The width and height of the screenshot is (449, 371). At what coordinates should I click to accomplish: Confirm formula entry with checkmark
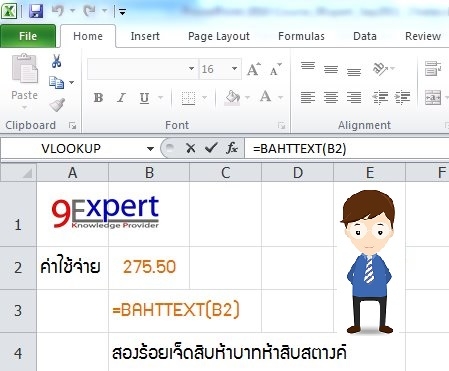click(211, 148)
